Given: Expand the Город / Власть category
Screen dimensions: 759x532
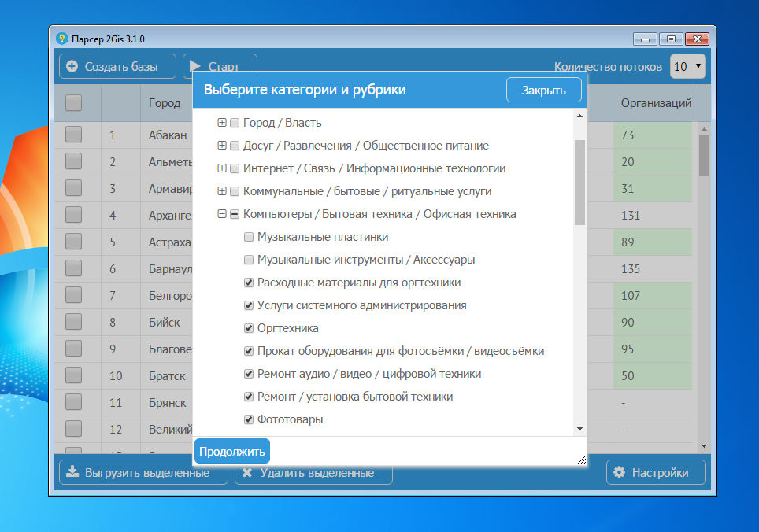Looking at the screenshot, I should click(x=222, y=123).
